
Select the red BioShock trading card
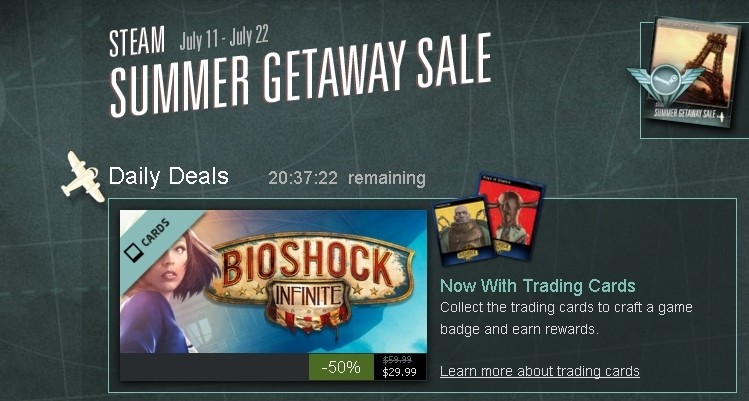(x=511, y=216)
